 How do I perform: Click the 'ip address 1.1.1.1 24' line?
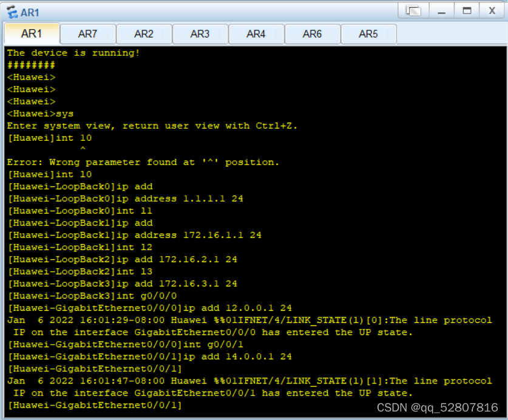point(126,198)
